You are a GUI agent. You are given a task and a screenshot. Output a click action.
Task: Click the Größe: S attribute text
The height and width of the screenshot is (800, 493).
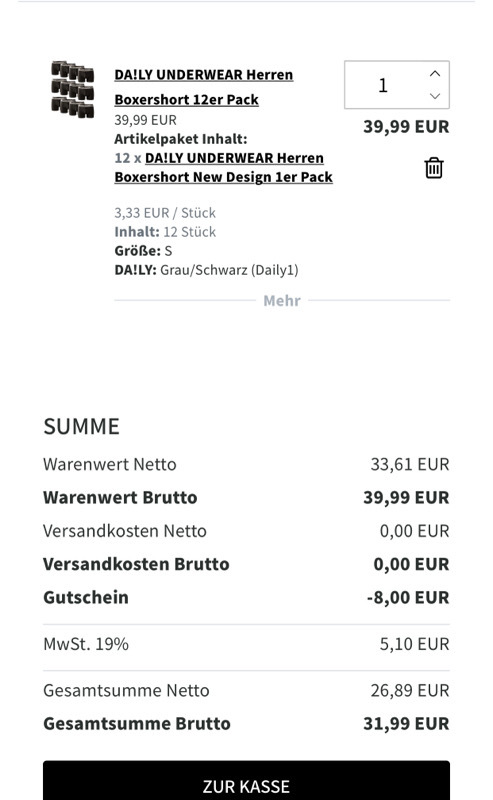(x=143, y=251)
